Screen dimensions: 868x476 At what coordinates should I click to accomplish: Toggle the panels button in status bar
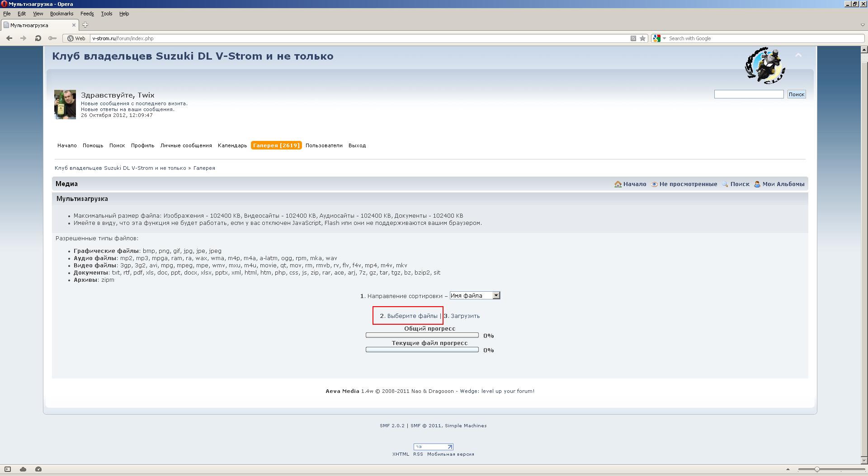8,469
